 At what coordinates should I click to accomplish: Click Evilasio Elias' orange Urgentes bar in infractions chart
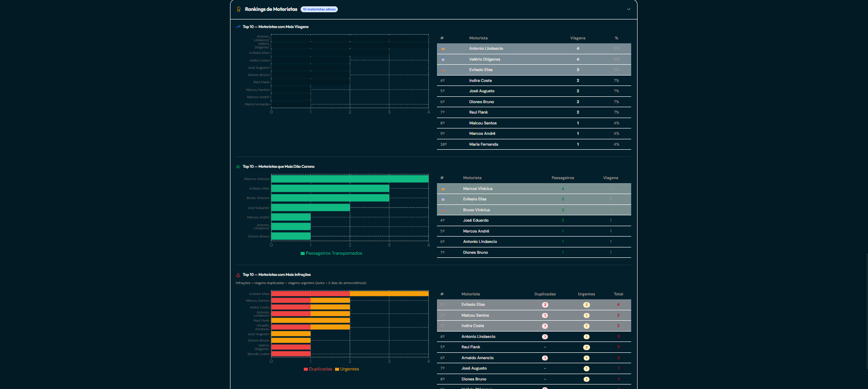coord(389,294)
